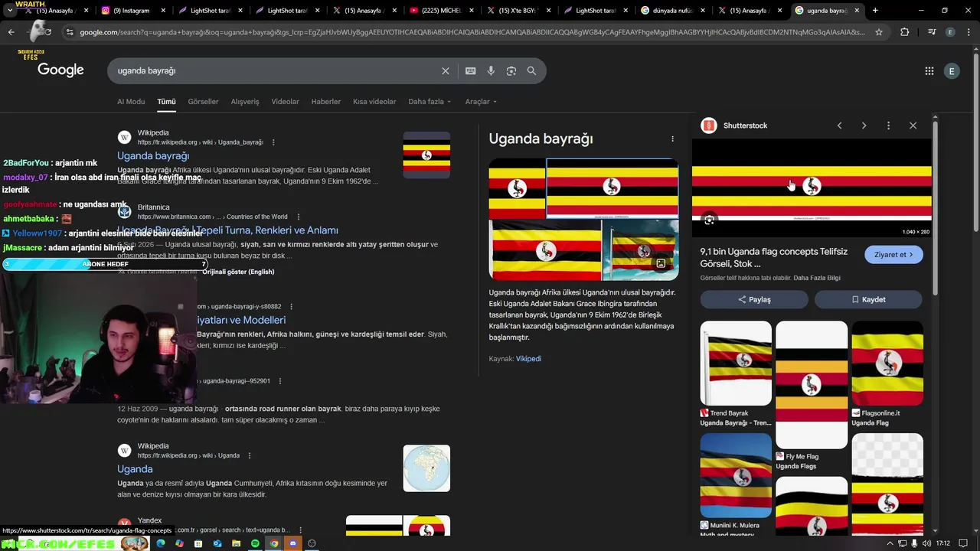980x551 pixels.
Task: Bookmark this page with the star icon
Action: [879, 32]
